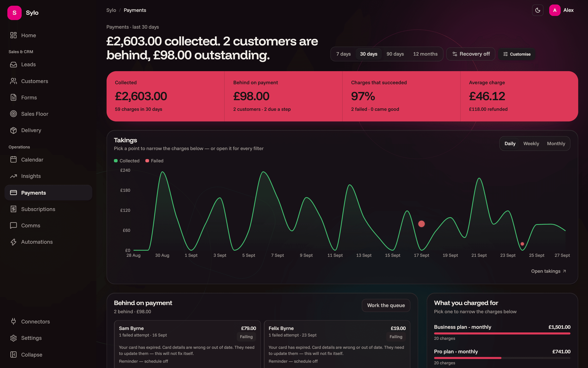The height and width of the screenshot is (368, 588).
Task: Open the Customise options
Action: [x=517, y=54]
